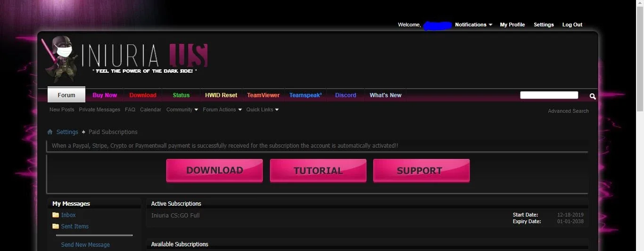The height and width of the screenshot is (251, 644).
Task: Open the HWID Reset tab
Action: [221, 95]
